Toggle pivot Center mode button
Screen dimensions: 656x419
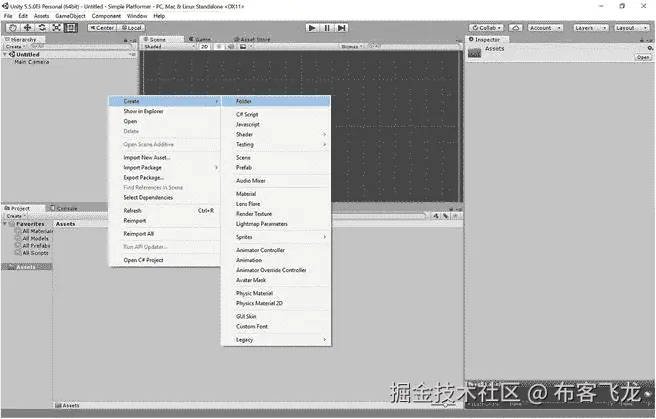(x=102, y=28)
